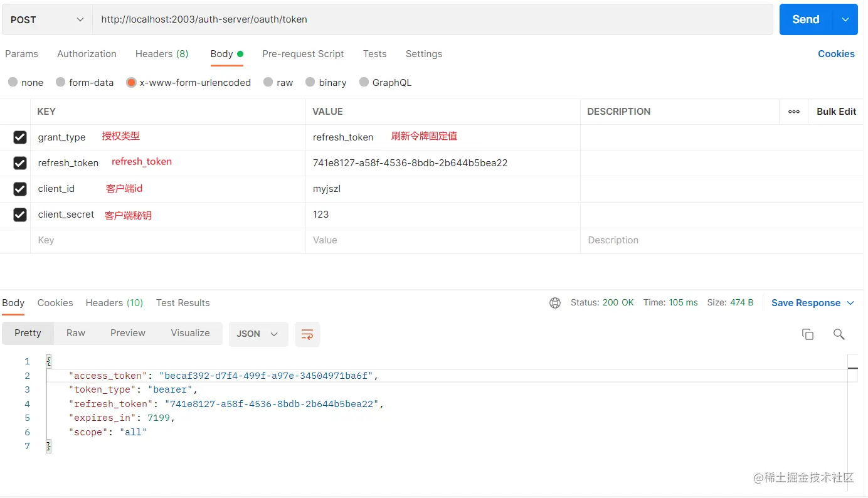Open the Test Results tab
Viewport: 868px width, 498px height.
(183, 303)
